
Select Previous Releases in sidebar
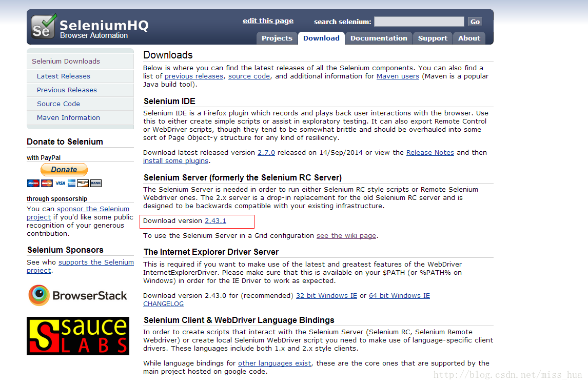[80, 90]
